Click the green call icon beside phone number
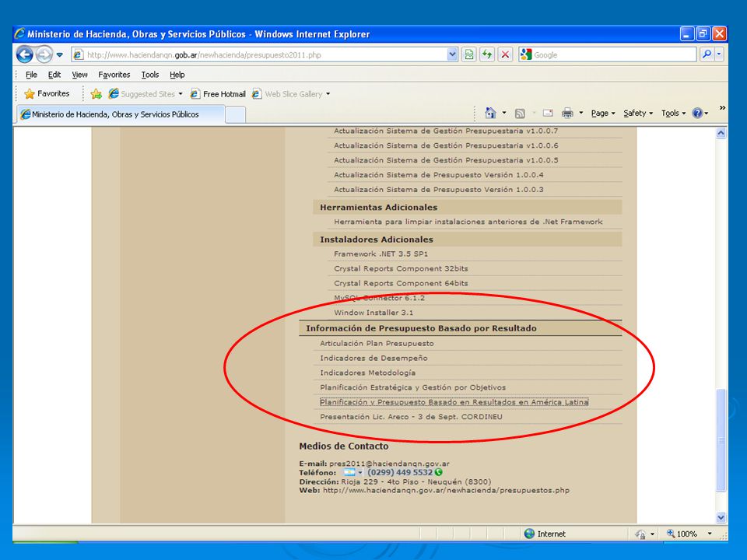 (x=438, y=472)
